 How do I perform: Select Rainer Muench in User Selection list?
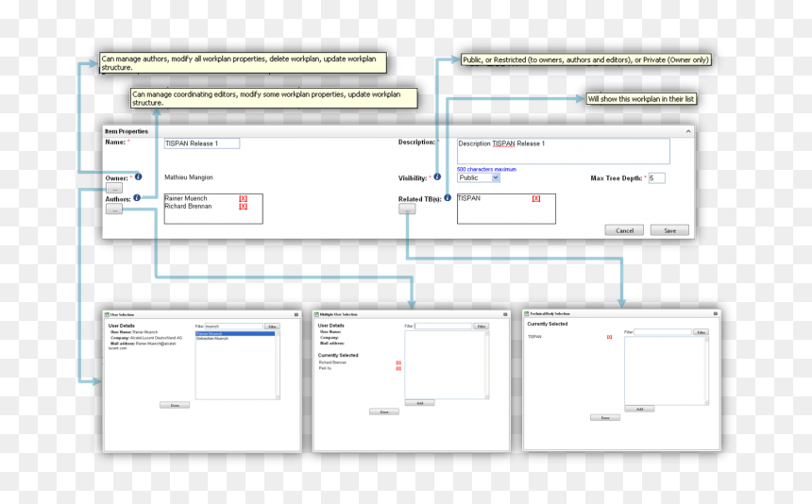point(235,334)
